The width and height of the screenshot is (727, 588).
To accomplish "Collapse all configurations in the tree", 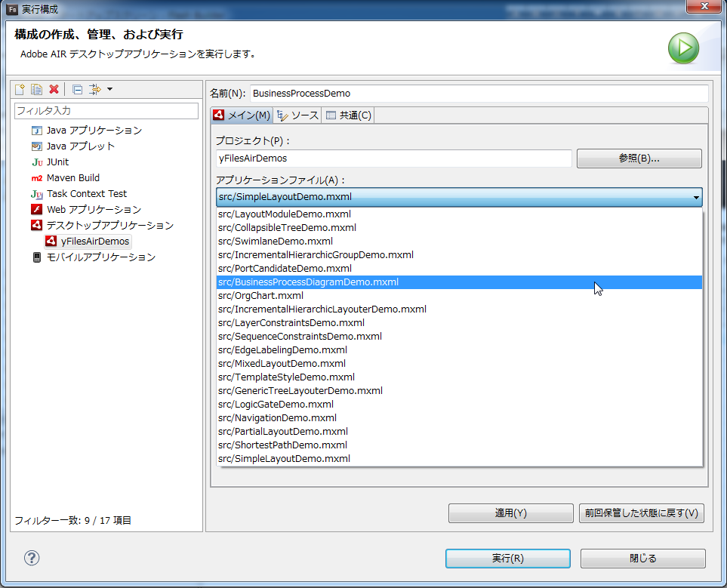I will [78, 89].
